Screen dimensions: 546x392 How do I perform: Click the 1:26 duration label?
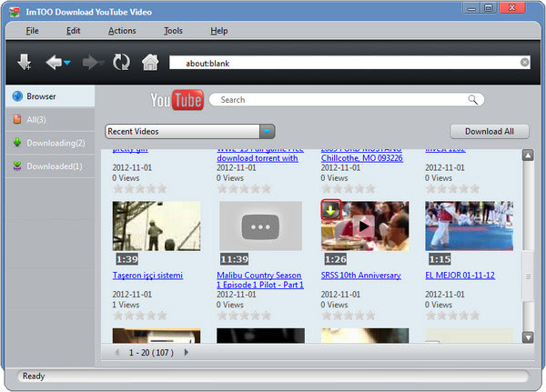tap(335, 259)
